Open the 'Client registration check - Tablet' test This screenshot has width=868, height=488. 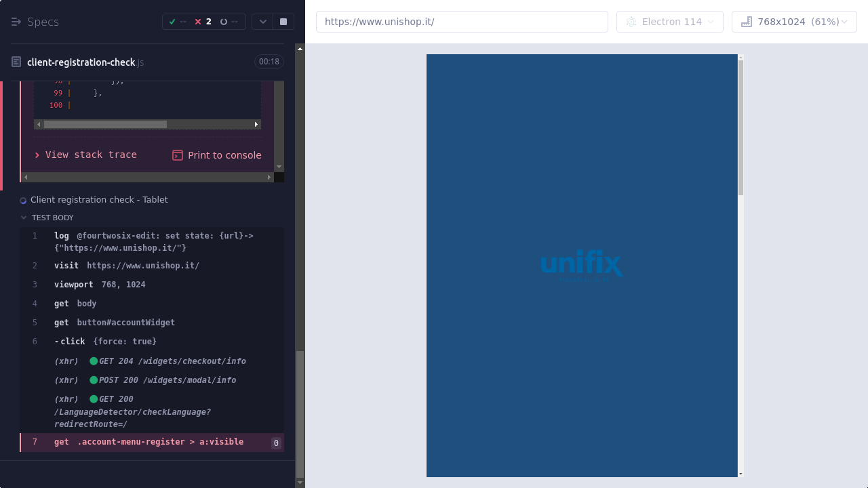[x=99, y=200]
